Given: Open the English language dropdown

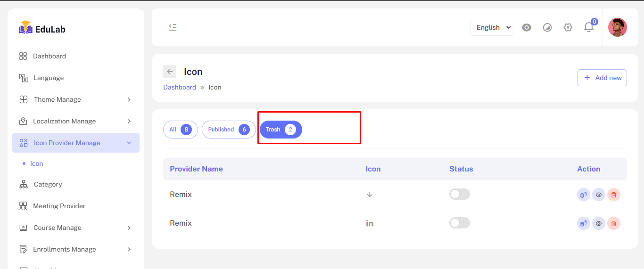Looking at the screenshot, I should [492, 27].
